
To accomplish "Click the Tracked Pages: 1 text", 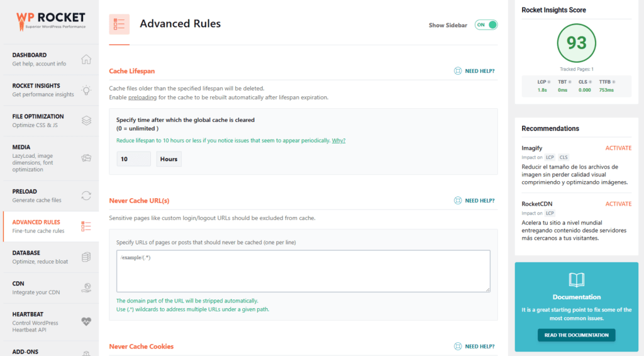I will 576,69.
